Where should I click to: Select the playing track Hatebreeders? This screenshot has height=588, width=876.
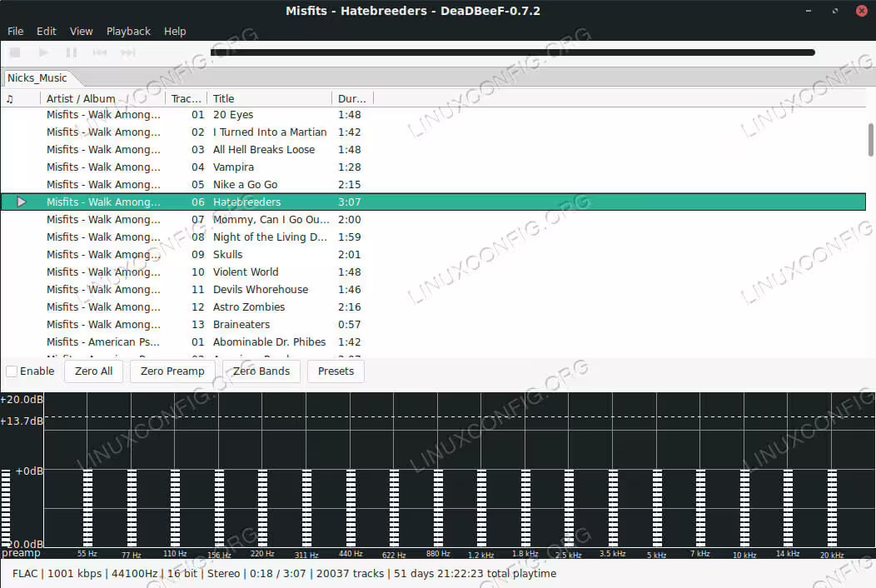pos(434,202)
